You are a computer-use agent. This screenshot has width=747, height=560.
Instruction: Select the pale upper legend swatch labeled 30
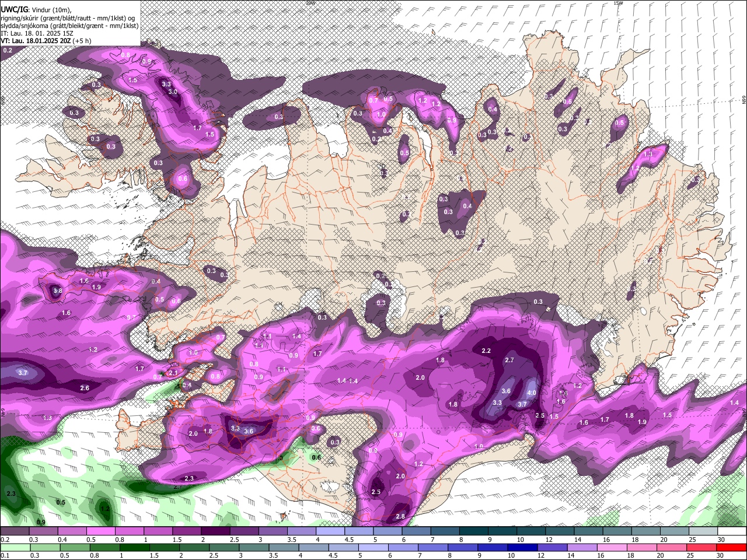[x=732, y=531]
